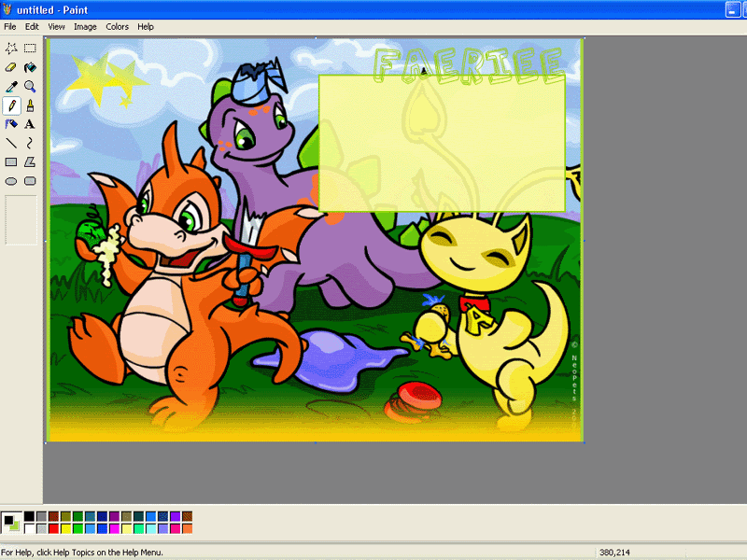Select the bright red swatch
Screen dimensions: 747x560
(x=54, y=528)
